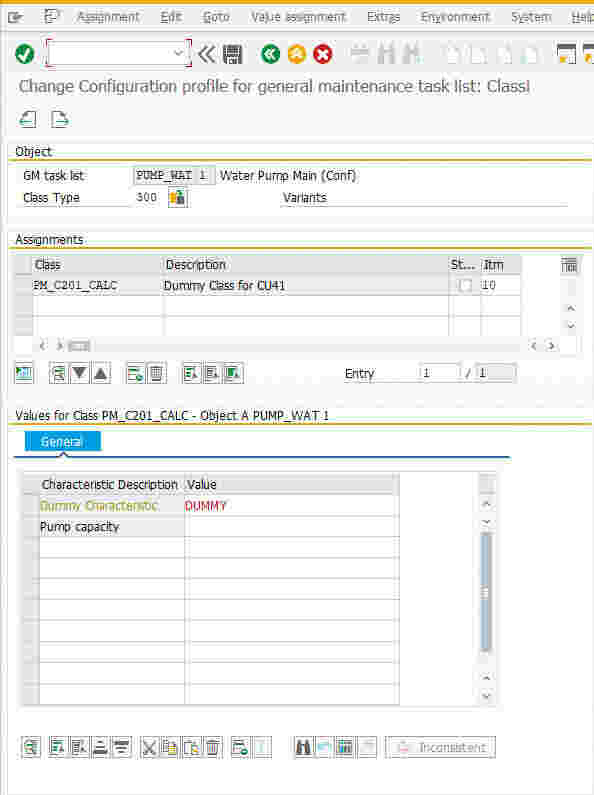Click the Inconsistent status button
This screenshot has width=594, height=795.
click(440, 747)
